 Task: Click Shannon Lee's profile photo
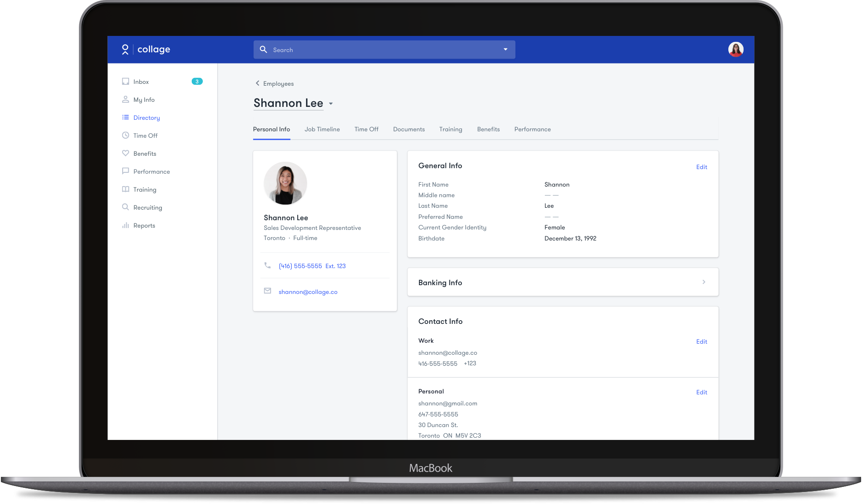coord(285,183)
